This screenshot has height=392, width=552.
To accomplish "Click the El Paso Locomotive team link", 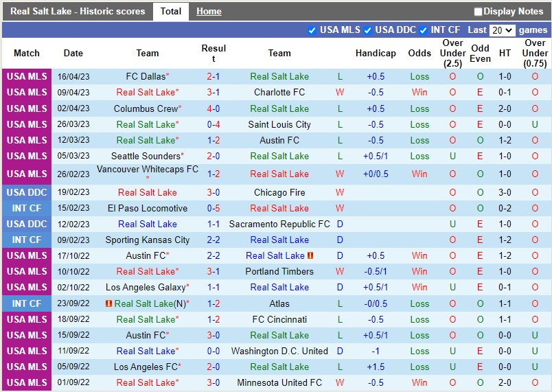I will click(147, 208).
